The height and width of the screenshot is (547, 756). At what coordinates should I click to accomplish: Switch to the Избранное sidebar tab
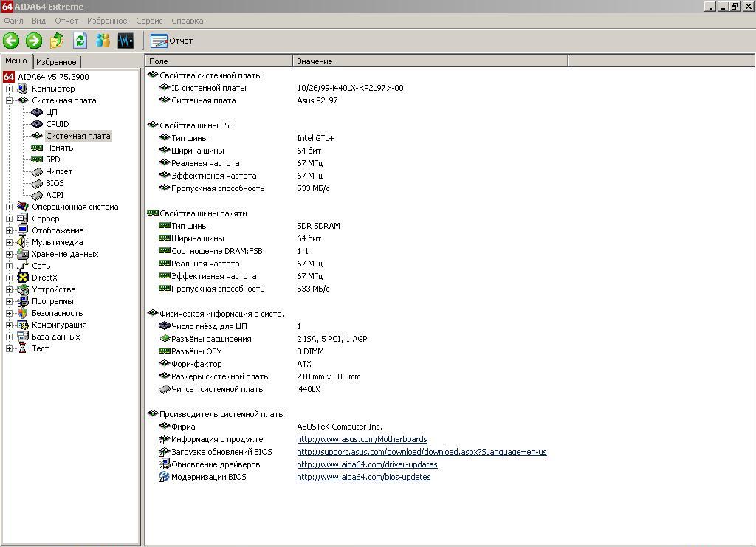click(56, 62)
